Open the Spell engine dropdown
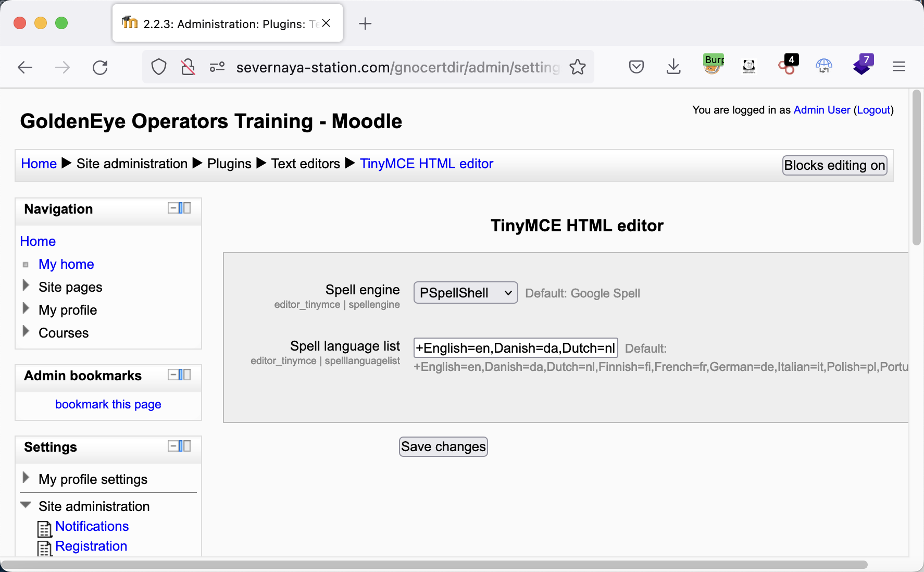Screen dimensions: 924x572 coord(465,293)
